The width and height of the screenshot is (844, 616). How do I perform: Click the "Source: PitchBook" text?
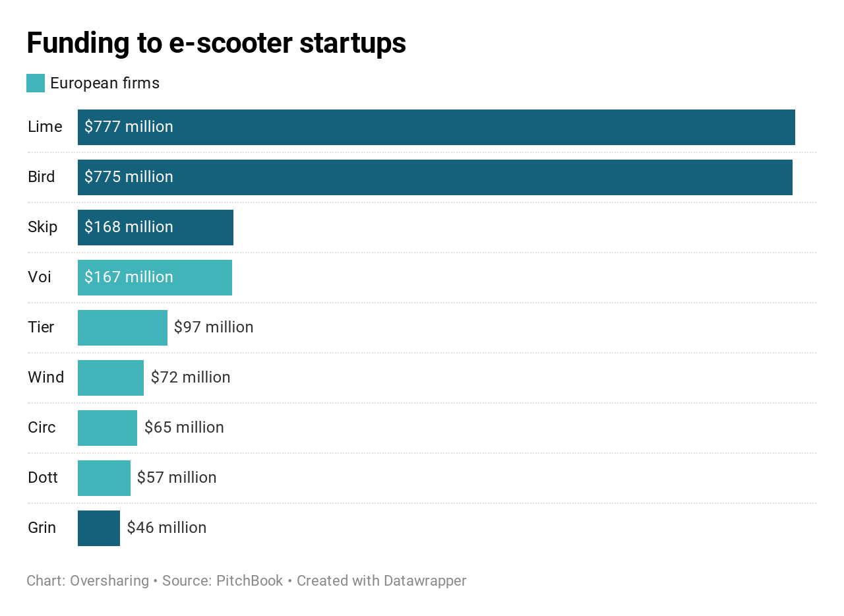point(222,581)
